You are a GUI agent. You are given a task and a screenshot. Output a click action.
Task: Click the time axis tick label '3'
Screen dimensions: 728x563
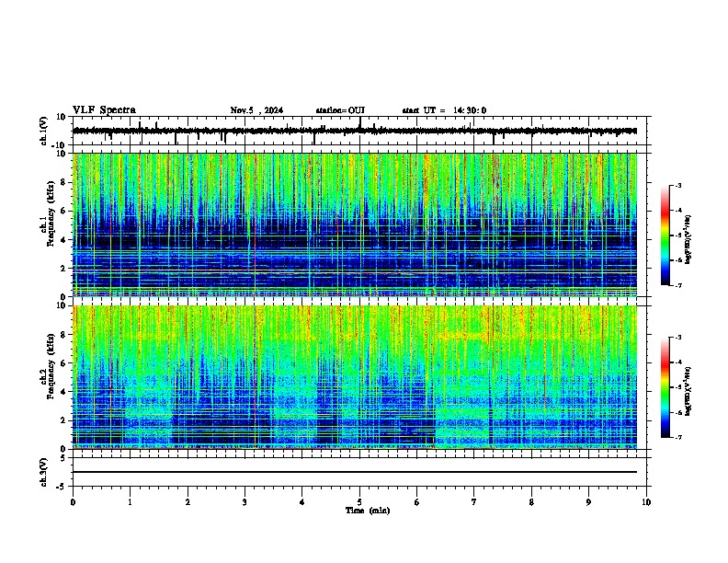pyautogui.click(x=245, y=502)
